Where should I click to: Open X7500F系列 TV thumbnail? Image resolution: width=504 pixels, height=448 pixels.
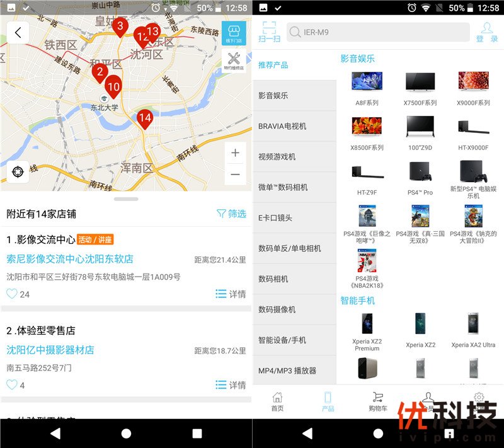[420, 81]
